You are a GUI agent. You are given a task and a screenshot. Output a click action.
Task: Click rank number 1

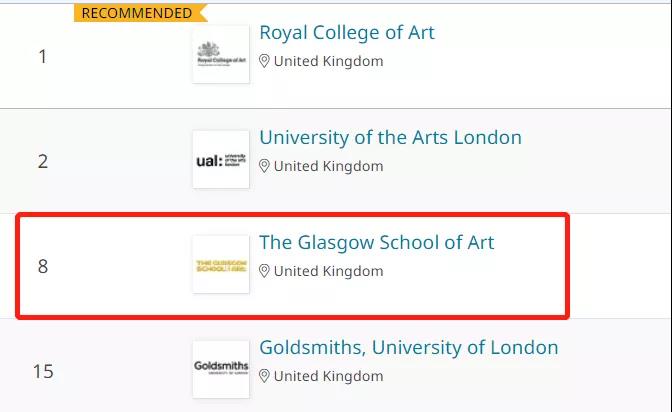point(42,56)
